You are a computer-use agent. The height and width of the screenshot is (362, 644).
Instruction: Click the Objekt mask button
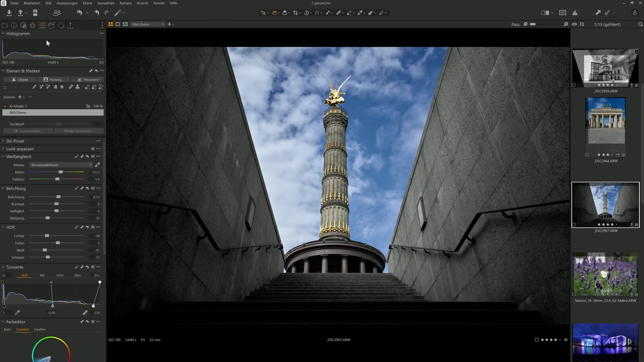tap(20, 80)
